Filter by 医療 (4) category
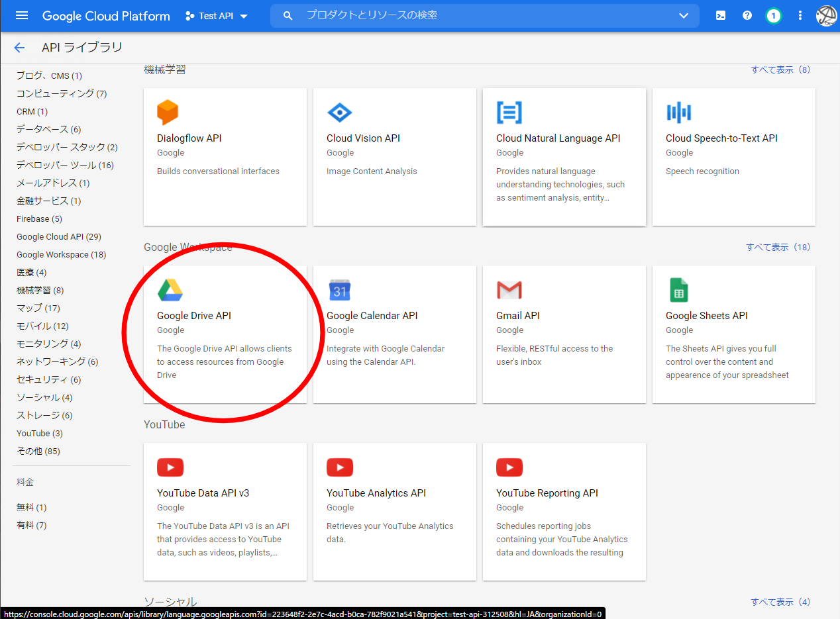 (x=32, y=272)
